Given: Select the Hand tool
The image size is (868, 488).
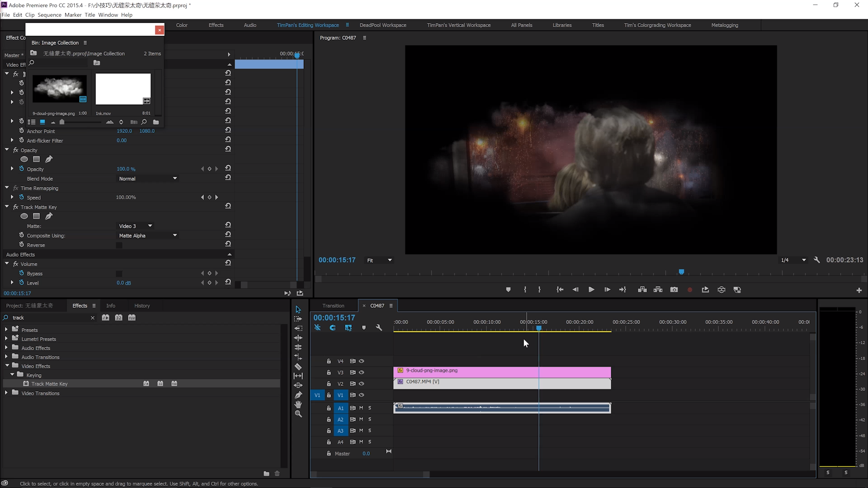Looking at the screenshot, I should [x=298, y=404].
